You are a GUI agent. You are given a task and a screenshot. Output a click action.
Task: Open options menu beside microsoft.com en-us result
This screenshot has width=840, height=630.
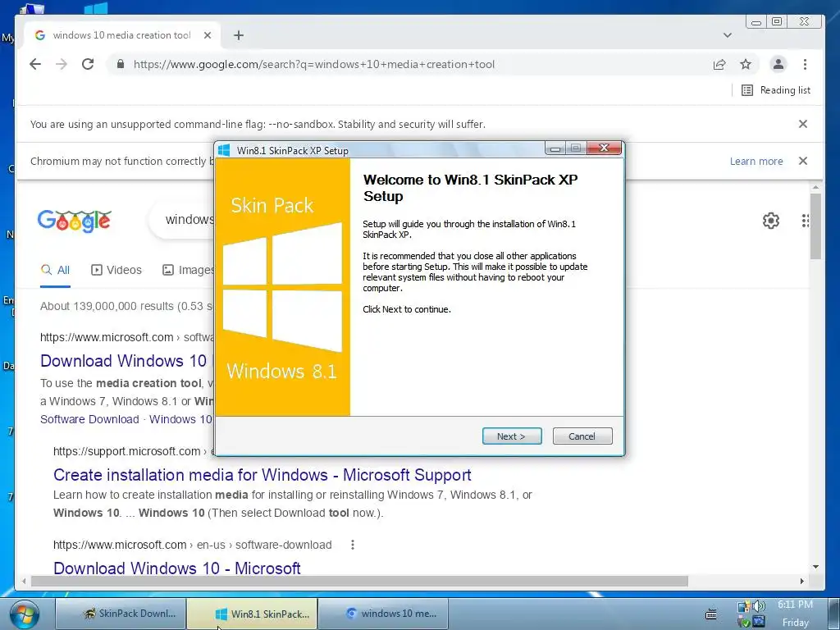pos(353,545)
